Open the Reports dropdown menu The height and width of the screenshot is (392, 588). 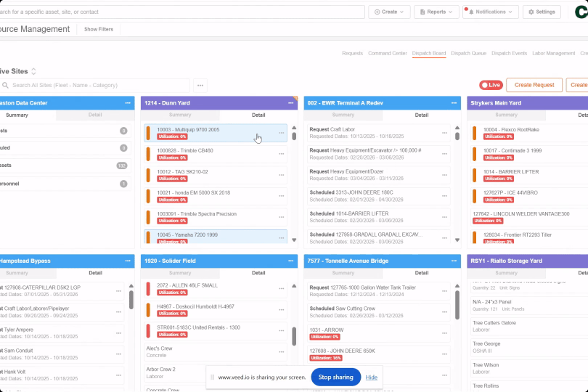[436, 12]
